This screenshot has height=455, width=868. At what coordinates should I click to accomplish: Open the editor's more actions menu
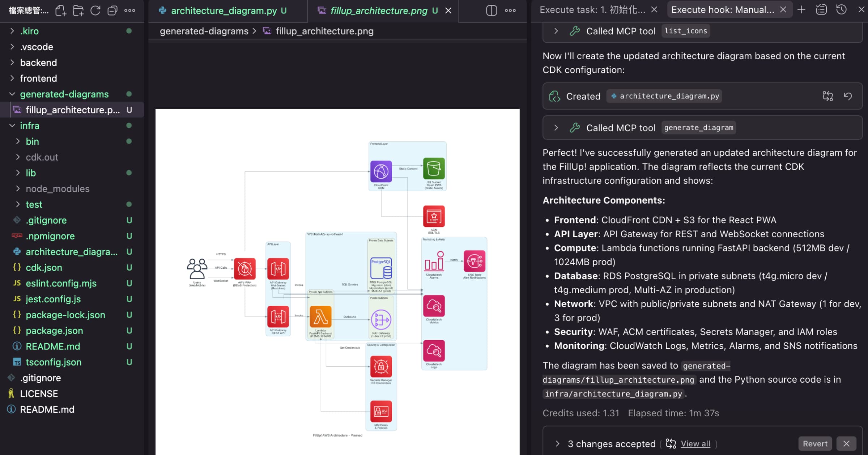coord(510,10)
